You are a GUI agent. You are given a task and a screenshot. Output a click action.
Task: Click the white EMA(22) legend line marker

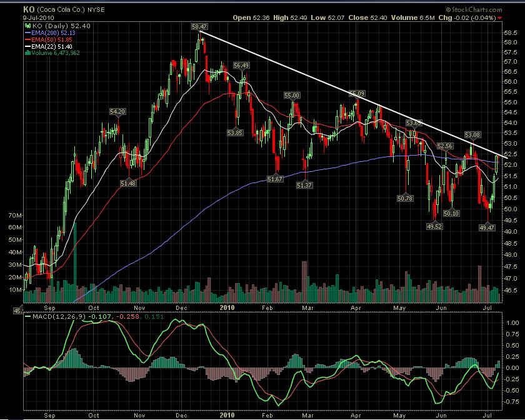(27, 46)
